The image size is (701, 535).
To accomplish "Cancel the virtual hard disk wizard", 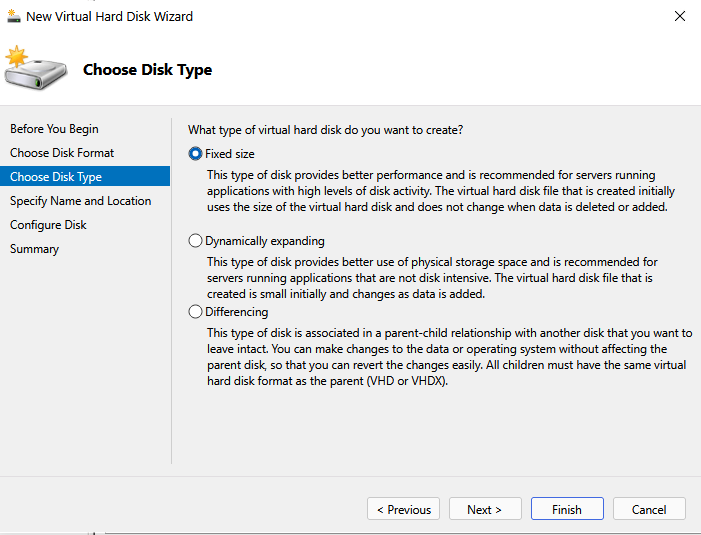I will coord(649,509).
